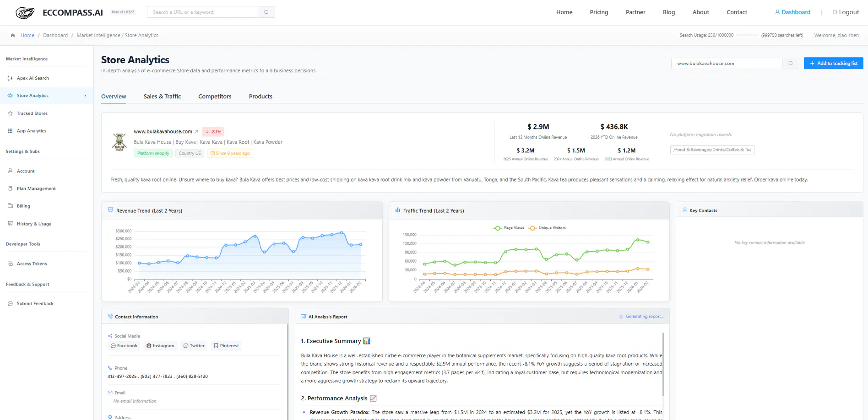Open the Competitors tab
Screen dimensions: 868x420
click(215, 97)
